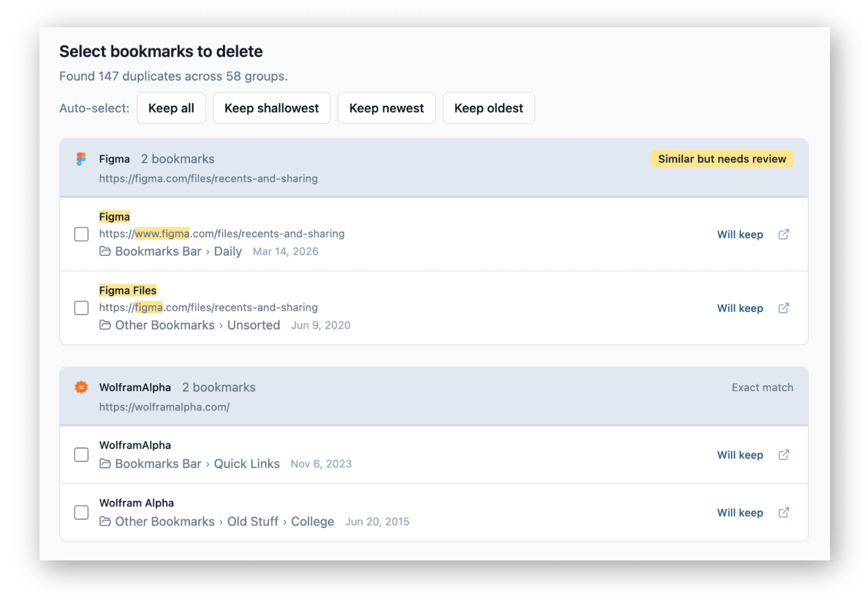
Task: Click the date Jun 9, 2020
Action: pos(320,325)
